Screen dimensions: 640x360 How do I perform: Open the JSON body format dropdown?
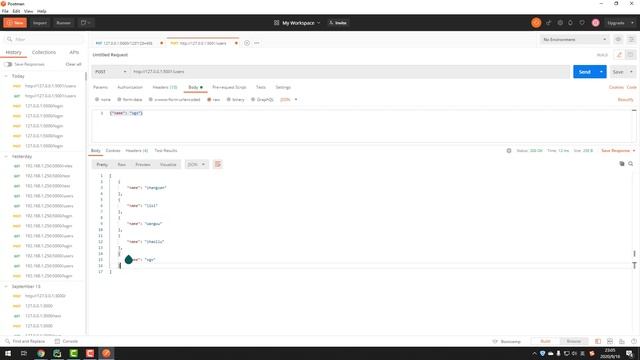[x=289, y=100]
